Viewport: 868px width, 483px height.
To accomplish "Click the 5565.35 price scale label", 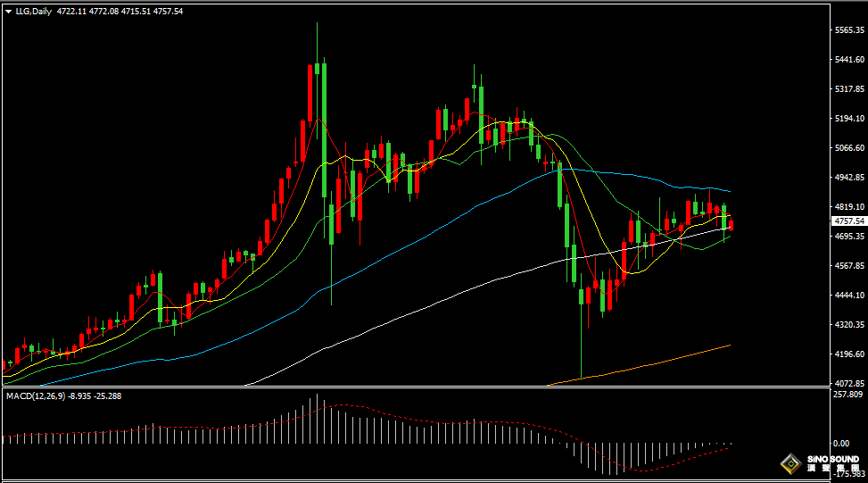I will (849, 30).
